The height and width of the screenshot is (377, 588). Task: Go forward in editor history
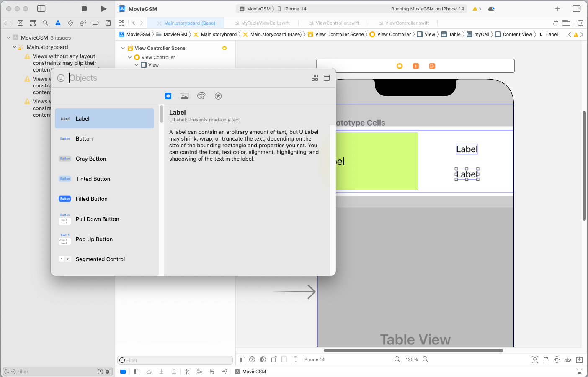tap(142, 23)
